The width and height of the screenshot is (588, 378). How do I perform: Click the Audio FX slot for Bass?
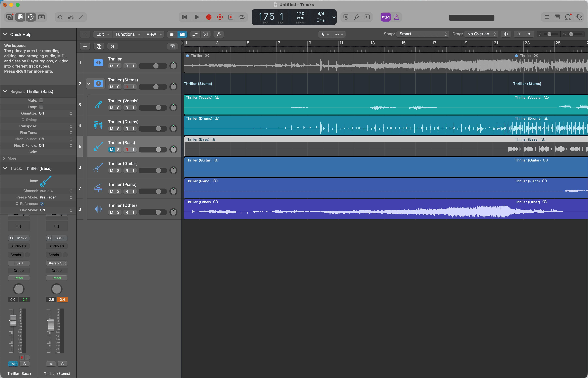19,246
